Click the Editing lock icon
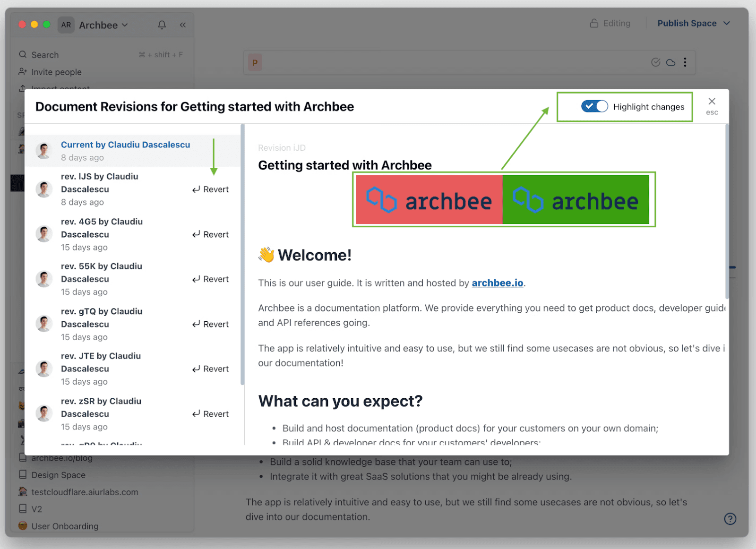Image resolution: width=756 pixels, height=549 pixels. coord(594,24)
